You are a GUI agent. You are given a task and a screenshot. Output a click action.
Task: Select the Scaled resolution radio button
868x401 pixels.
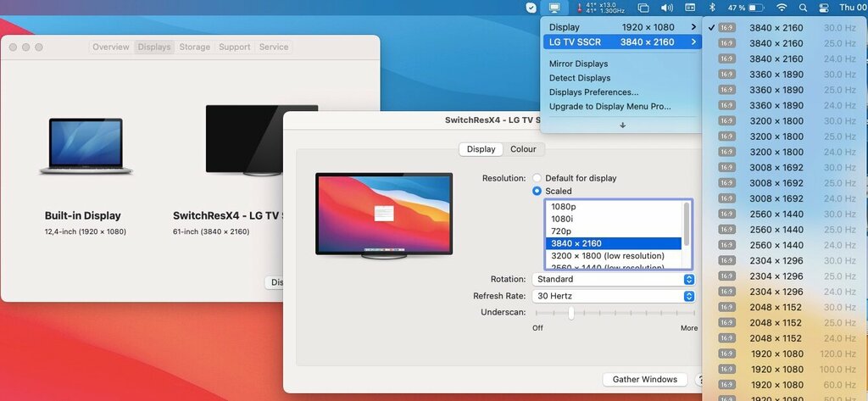537,191
